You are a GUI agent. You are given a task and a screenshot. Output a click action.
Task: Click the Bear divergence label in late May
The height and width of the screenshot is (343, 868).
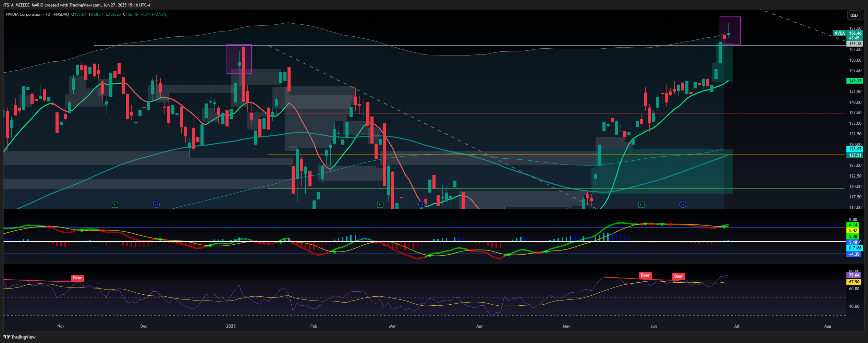point(645,275)
